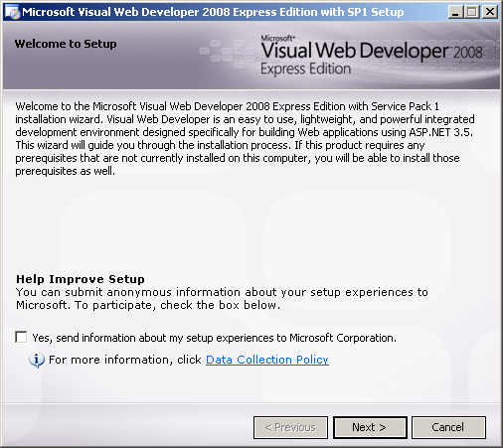Click the blue information icon

coord(37,361)
